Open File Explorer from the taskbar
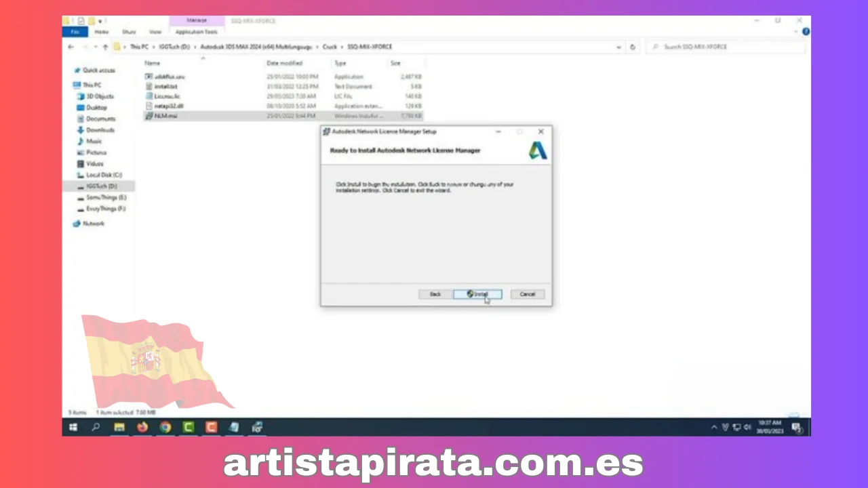 point(119,427)
